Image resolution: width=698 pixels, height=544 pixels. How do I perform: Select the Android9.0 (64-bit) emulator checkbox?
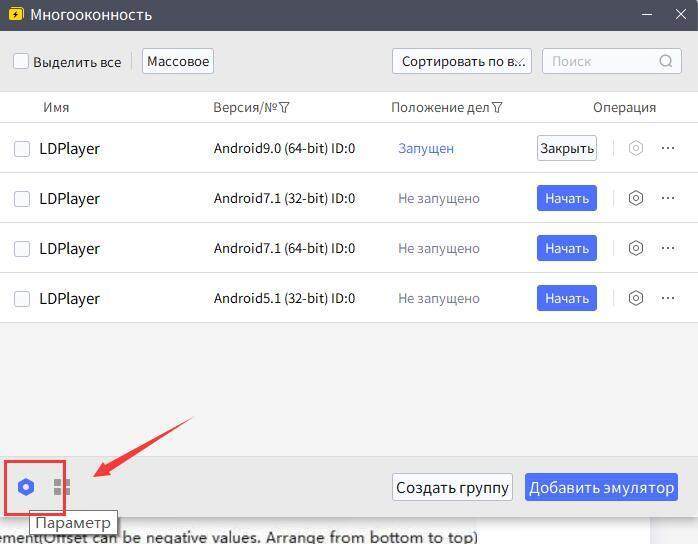(22, 149)
